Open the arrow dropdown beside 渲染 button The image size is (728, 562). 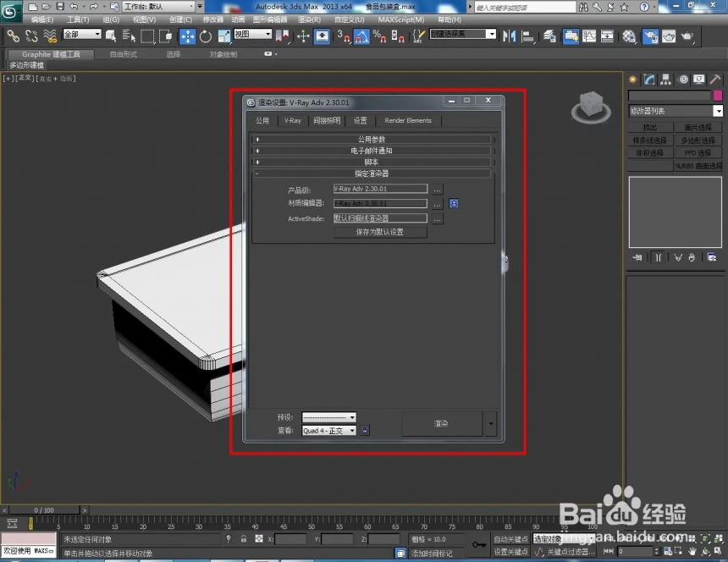pyautogui.click(x=491, y=423)
